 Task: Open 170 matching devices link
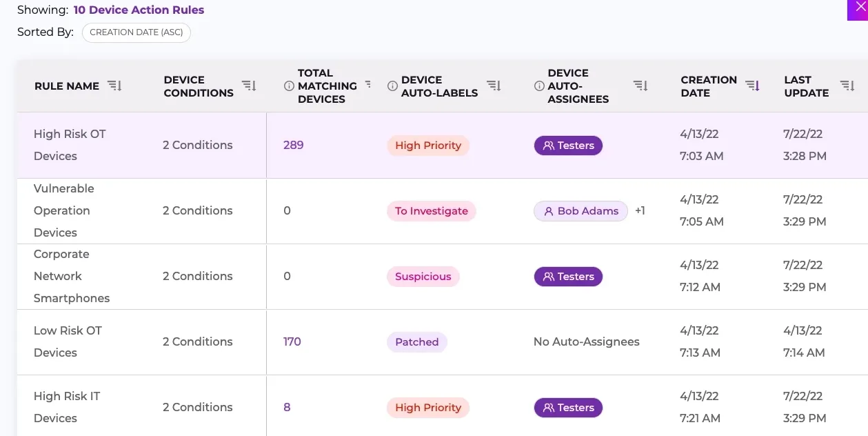point(292,342)
